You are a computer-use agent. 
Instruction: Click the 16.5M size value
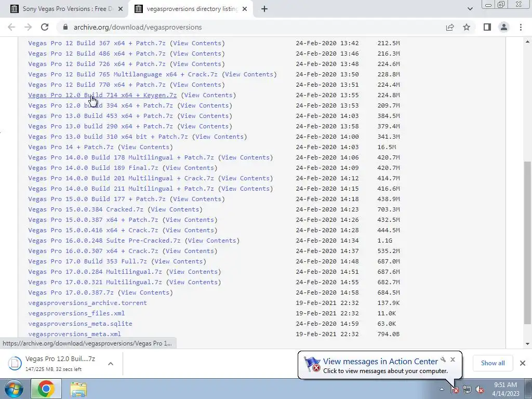[387, 147]
